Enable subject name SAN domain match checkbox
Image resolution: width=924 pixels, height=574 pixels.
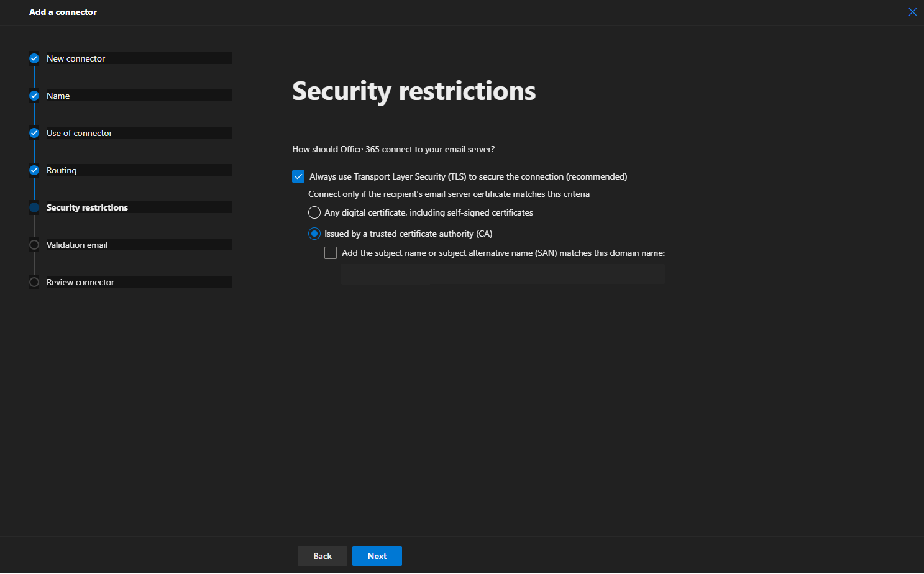tap(331, 253)
